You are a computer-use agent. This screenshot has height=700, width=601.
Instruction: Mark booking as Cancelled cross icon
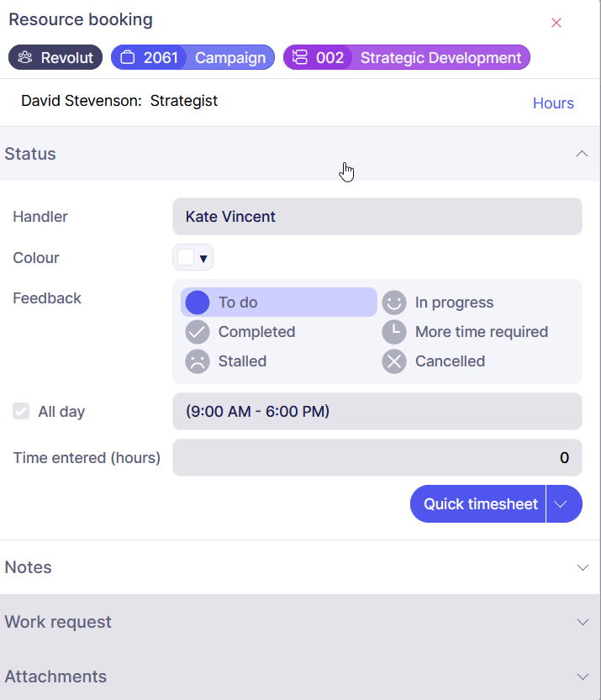click(393, 361)
